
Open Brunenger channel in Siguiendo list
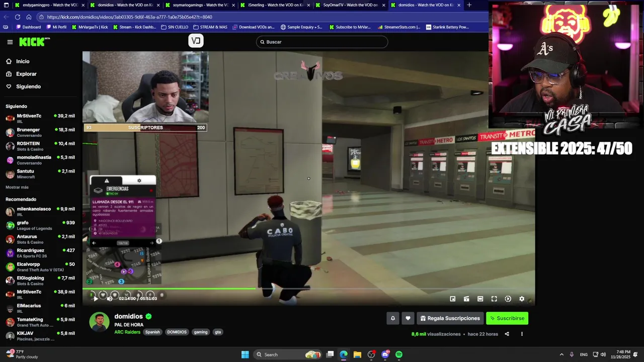click(x=40, y=132)
